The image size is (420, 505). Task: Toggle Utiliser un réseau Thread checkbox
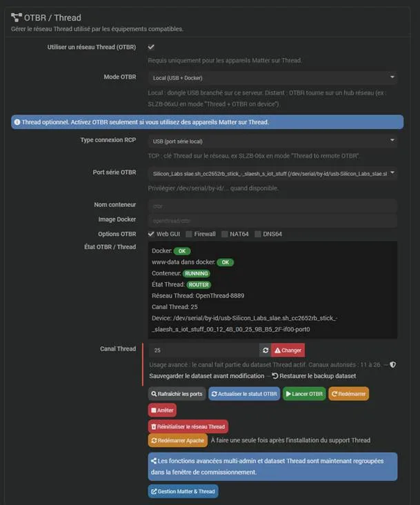pyautogui.click(x=151, y=47)
